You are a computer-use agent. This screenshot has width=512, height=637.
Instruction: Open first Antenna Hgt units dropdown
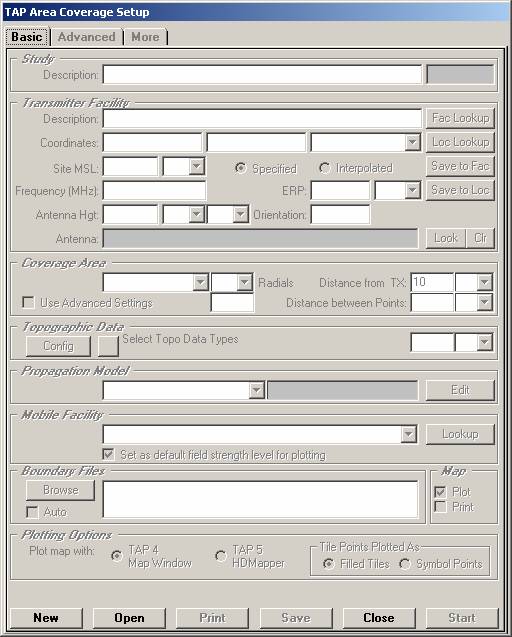[x=197, y=214]
